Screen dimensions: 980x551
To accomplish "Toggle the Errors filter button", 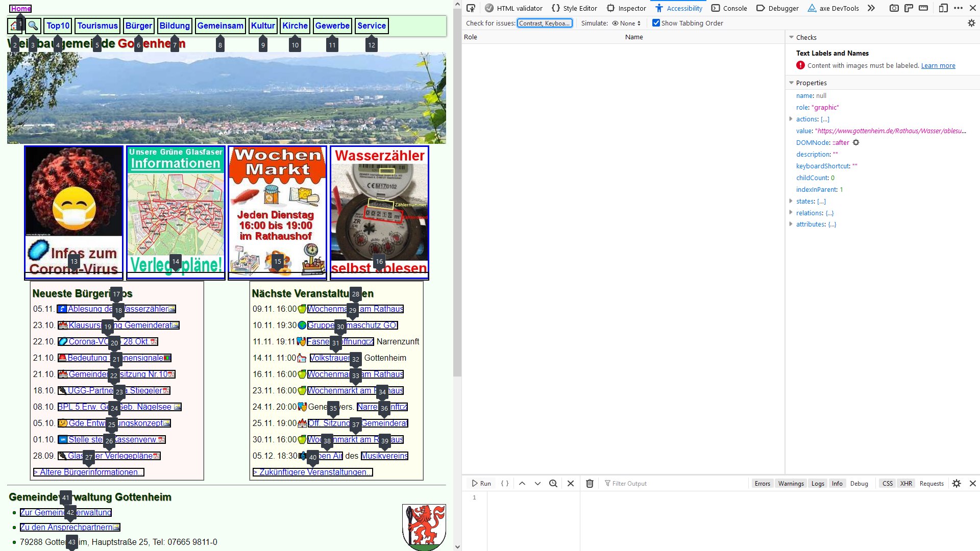I will coord(762,484).
